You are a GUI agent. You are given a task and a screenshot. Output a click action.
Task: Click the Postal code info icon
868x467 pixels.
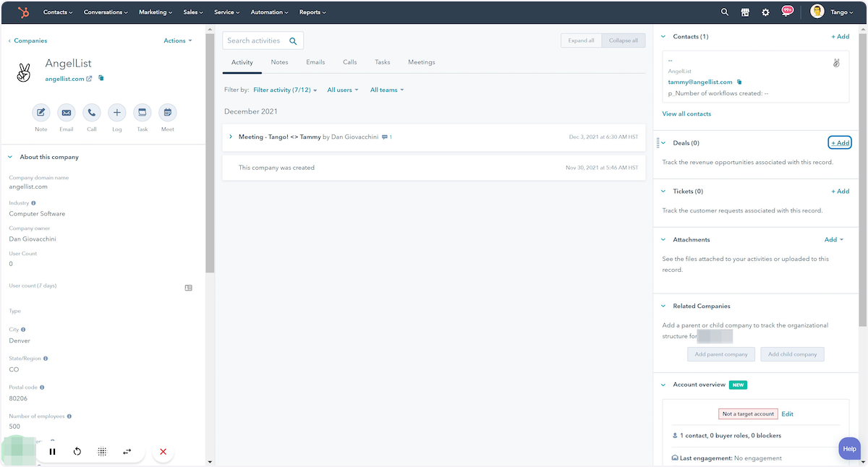42,387
